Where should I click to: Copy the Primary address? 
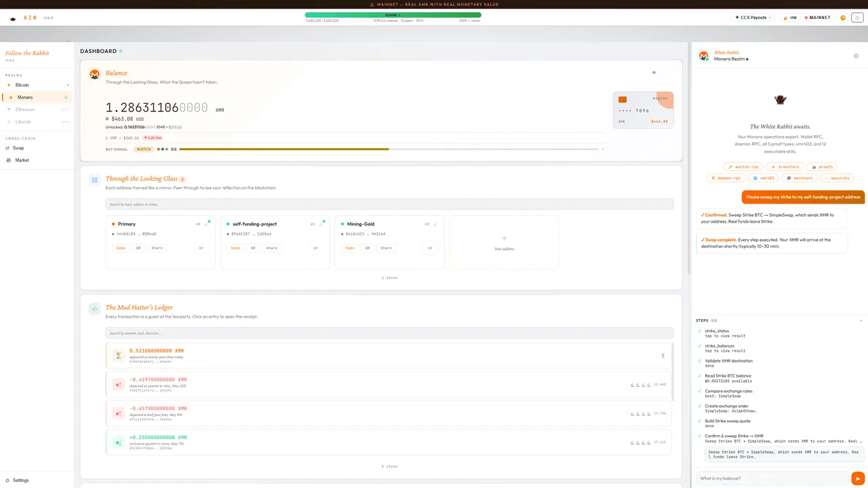click(121, 248)
